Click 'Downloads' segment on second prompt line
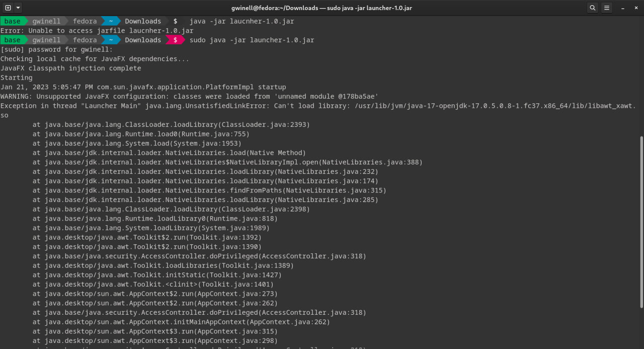The image size is (644, 349). [x=143, y=40]
